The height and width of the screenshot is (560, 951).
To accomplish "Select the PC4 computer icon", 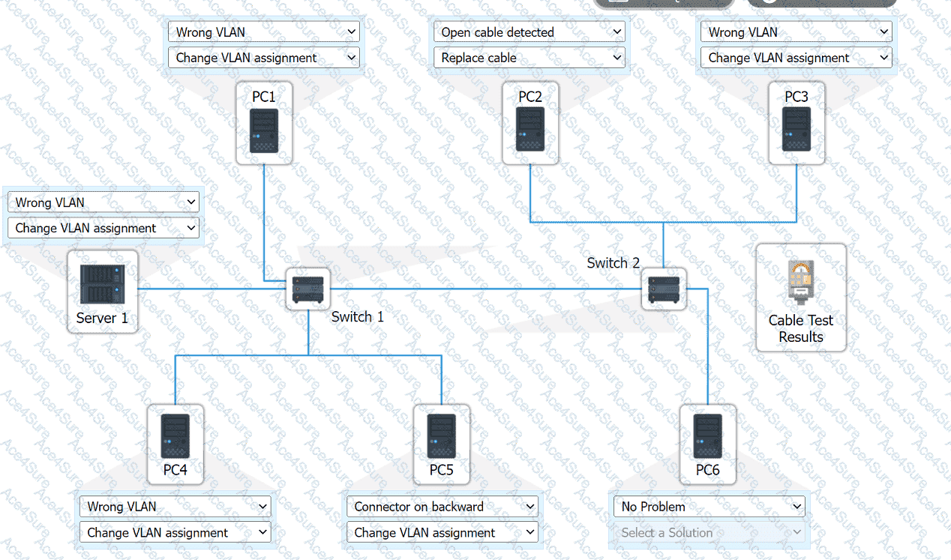I will click(175, 436).
